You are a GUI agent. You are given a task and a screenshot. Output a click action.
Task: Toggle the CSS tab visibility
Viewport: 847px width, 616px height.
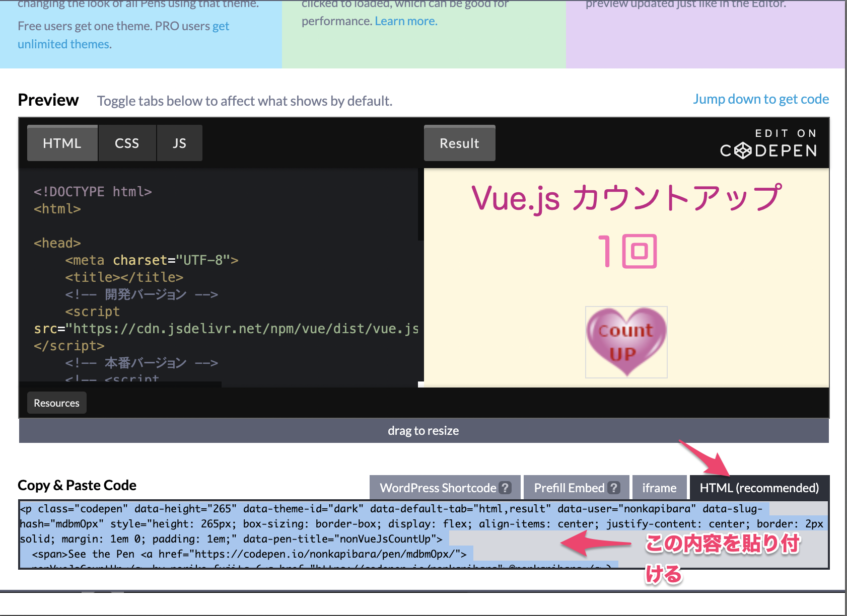click(x=127, y=143)
